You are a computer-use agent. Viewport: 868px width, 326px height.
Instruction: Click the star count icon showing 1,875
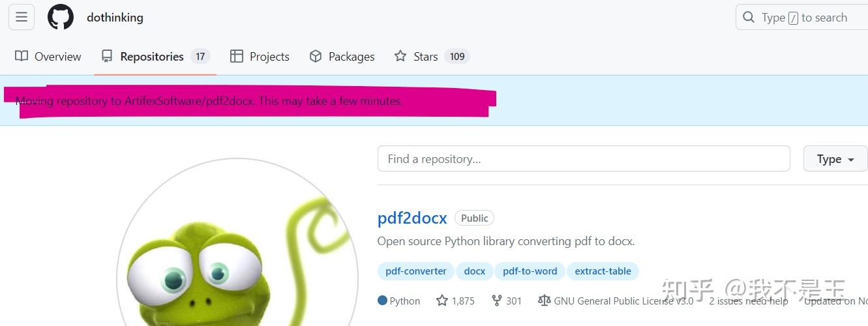coord(442,301)
